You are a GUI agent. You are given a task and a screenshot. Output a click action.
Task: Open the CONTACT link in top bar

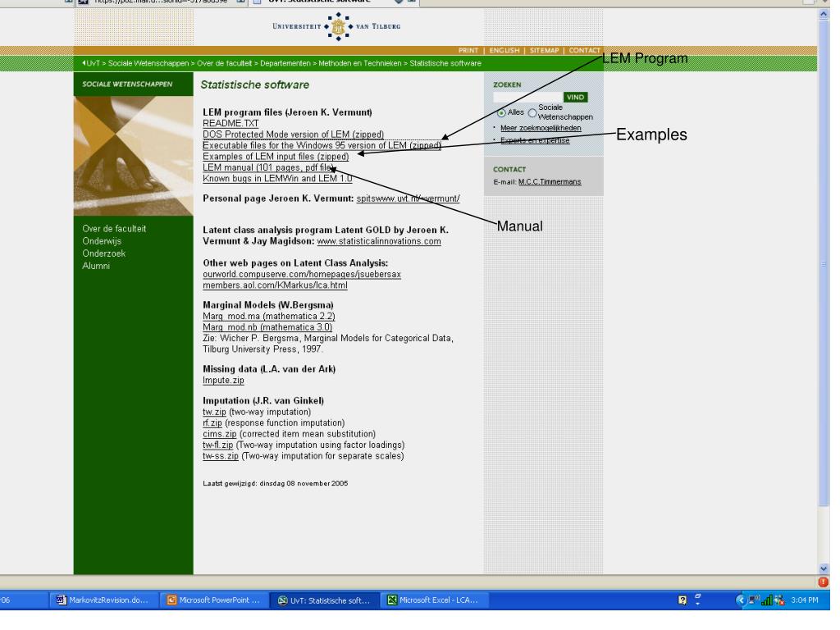click(584, 50)
